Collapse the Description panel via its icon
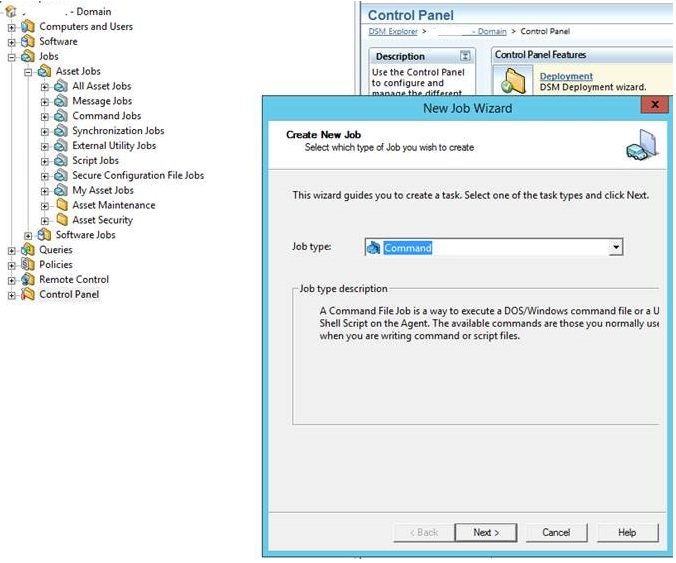 (x=465, y=56)
